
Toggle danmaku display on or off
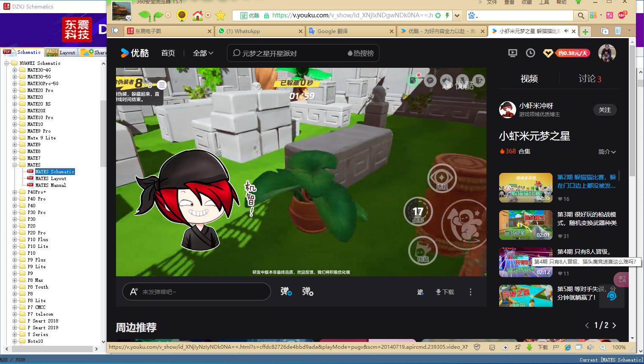pyautogui.click(x=286, y=292)
